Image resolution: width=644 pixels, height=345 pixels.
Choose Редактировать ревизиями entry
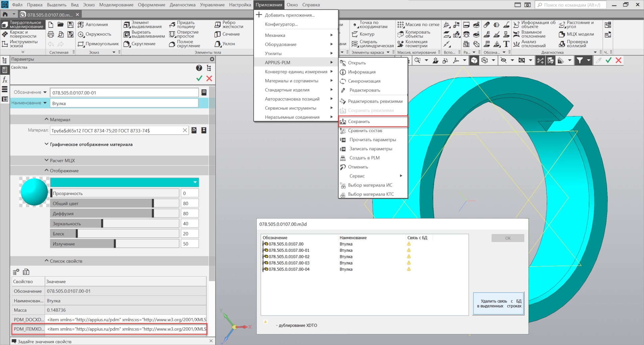coord(373,101)
